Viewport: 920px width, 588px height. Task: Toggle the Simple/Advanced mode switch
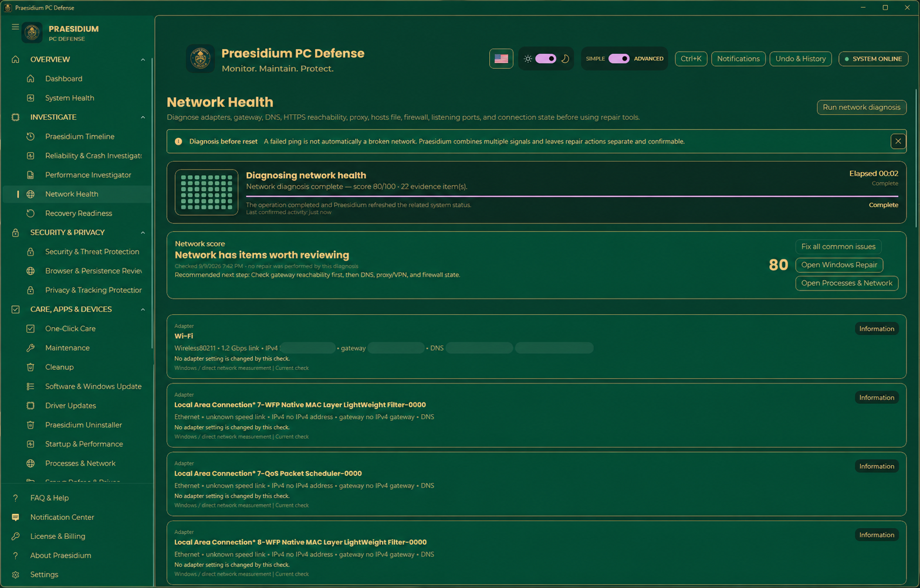pyautogui.click(x=619, y=59)
